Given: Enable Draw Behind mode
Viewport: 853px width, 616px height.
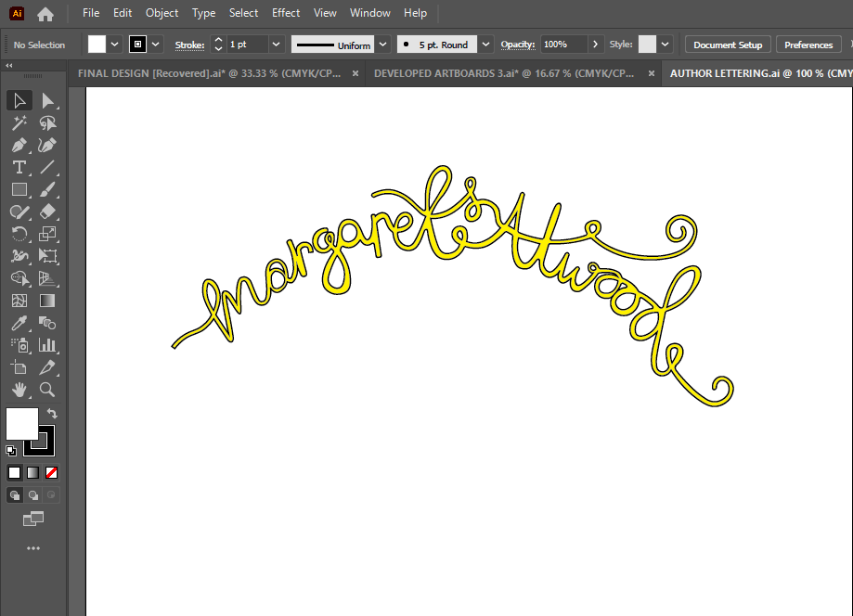Looking at the screenshot, I should 33,495.
